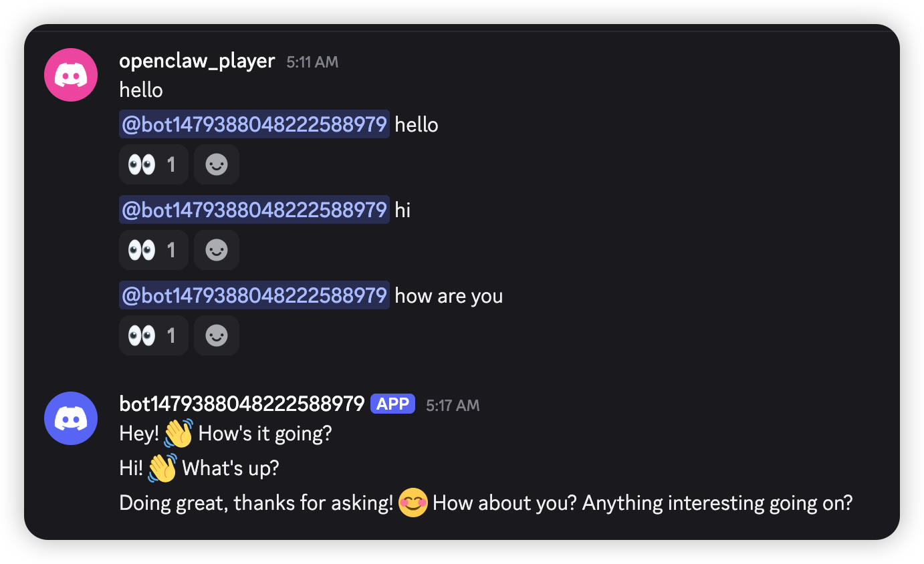Click the waving hand emoji after "Hi!"

click(x=162, y=468)
